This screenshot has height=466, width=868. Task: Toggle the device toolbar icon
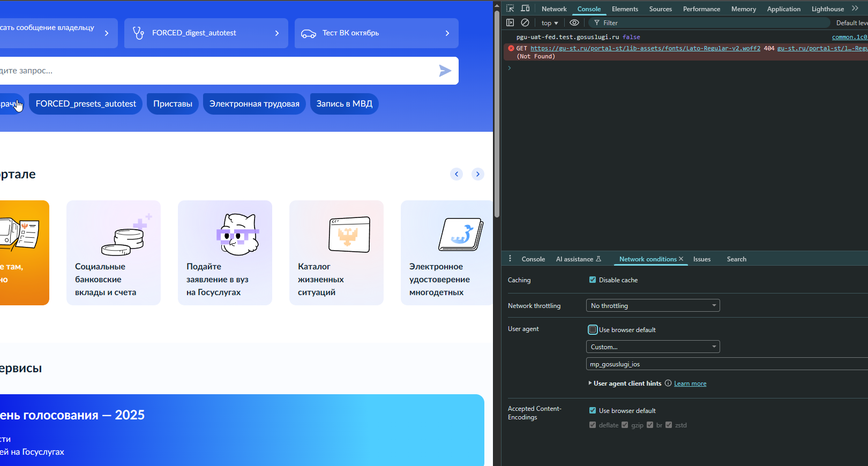(525, 9)
